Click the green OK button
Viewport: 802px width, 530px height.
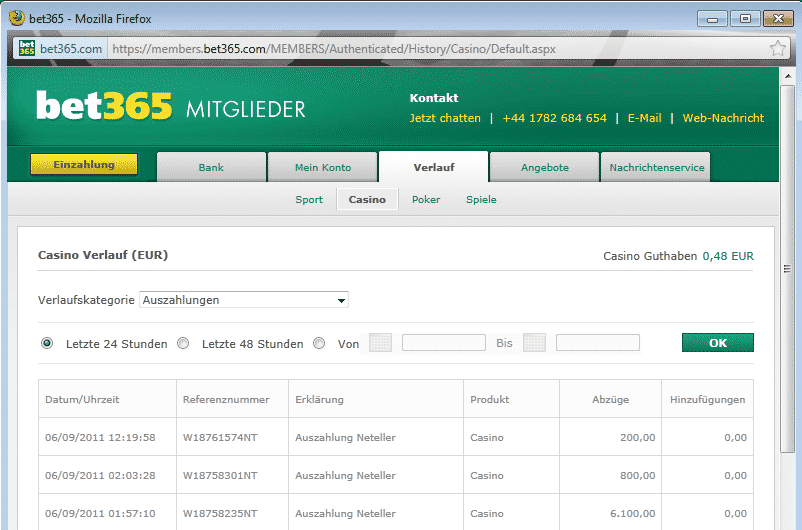point(718,343)
